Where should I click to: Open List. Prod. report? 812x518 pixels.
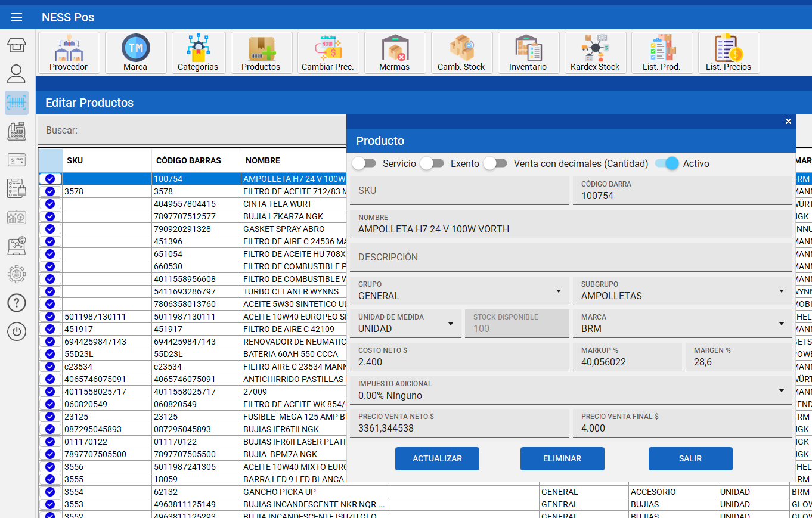point(662,53)
